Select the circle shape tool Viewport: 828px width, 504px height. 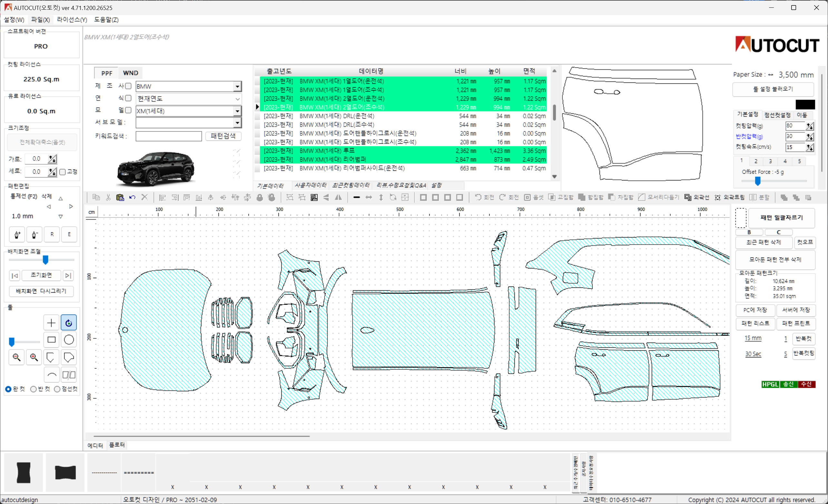[x=69, y=340]
